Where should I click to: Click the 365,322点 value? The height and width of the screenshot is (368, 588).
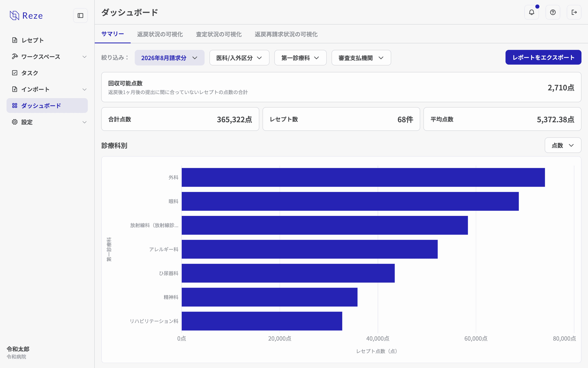234,120
